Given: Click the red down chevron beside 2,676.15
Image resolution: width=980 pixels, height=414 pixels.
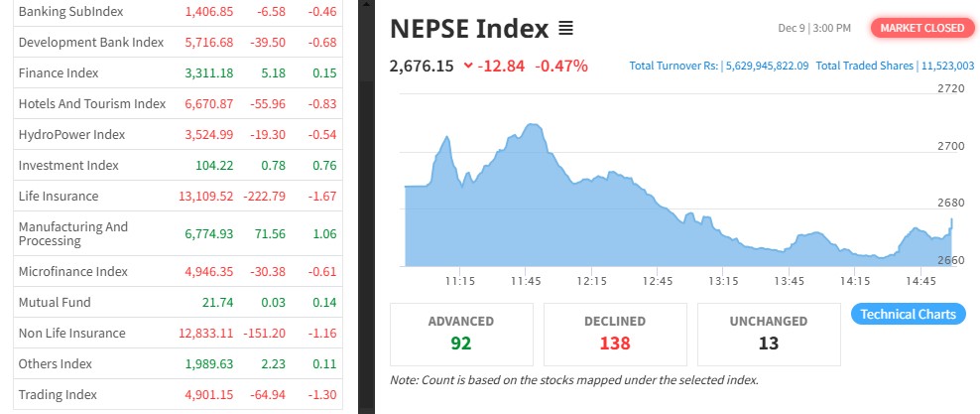Looking at the screenshot, I should (x=468, y=67).
